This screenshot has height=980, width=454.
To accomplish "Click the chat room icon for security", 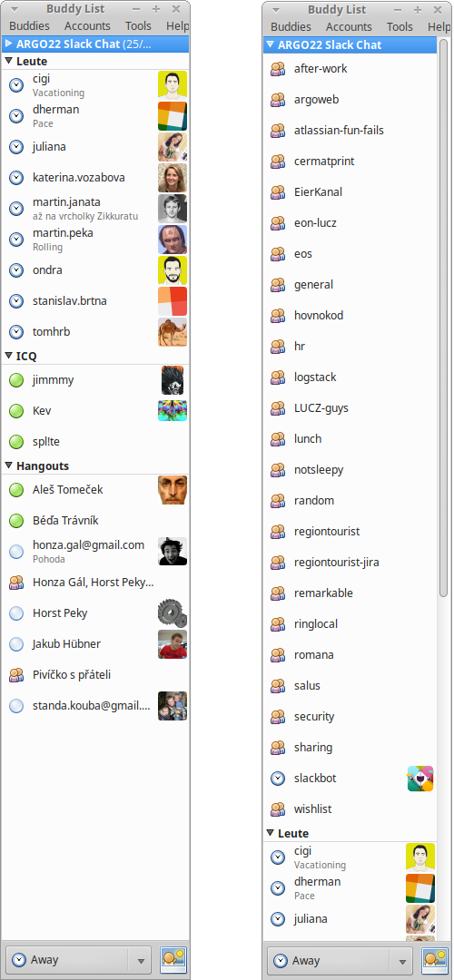I will tap(278, 717).
